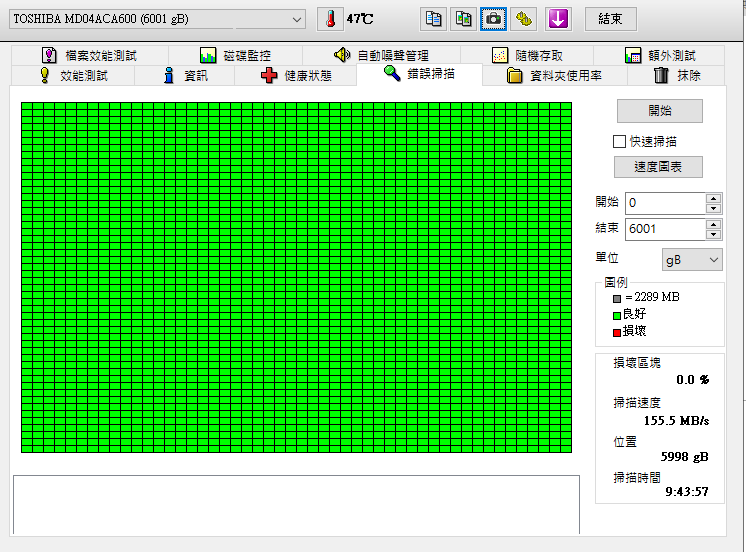Increase the 開始 value with up arrow
Screen dimensions: 746x552
coord(713,198)
